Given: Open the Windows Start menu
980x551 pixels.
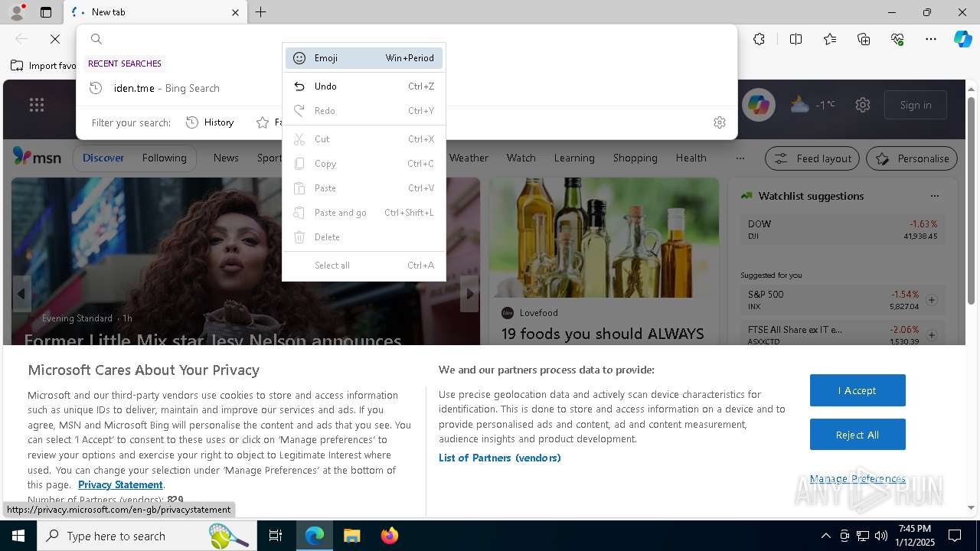Looking at the screenshot, I should click(x=18, y=536).
